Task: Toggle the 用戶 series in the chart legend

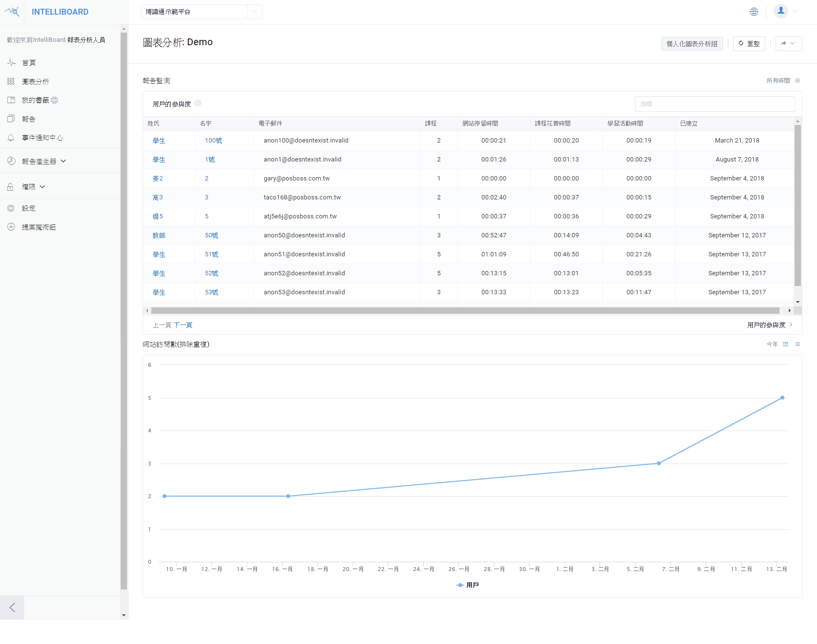Action: point(468,585)
